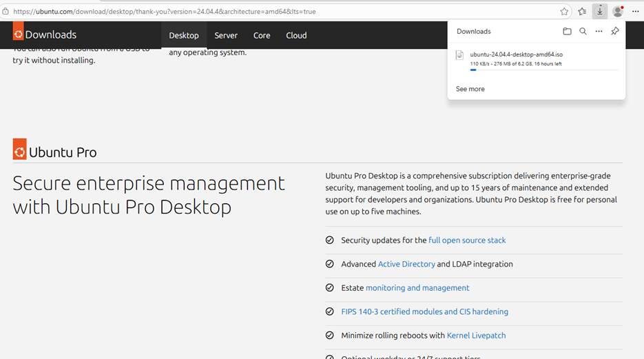The width and height of the screenshot is (644, 359).
Task: Toggle the Downloads toolbar button
Action: click(x=600, y=12)
